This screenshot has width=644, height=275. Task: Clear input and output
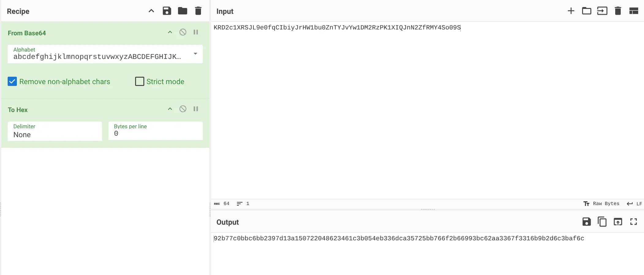pos(618,11)
